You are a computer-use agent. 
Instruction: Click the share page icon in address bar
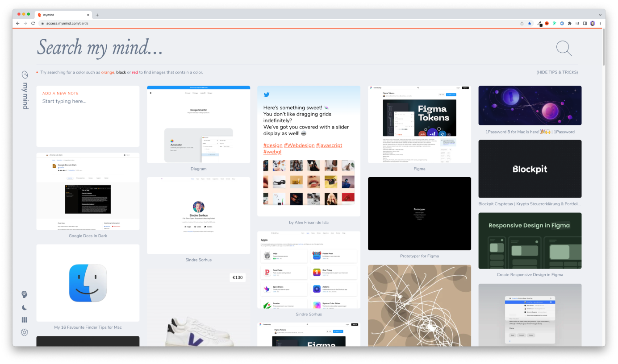[x=522, y=23]
